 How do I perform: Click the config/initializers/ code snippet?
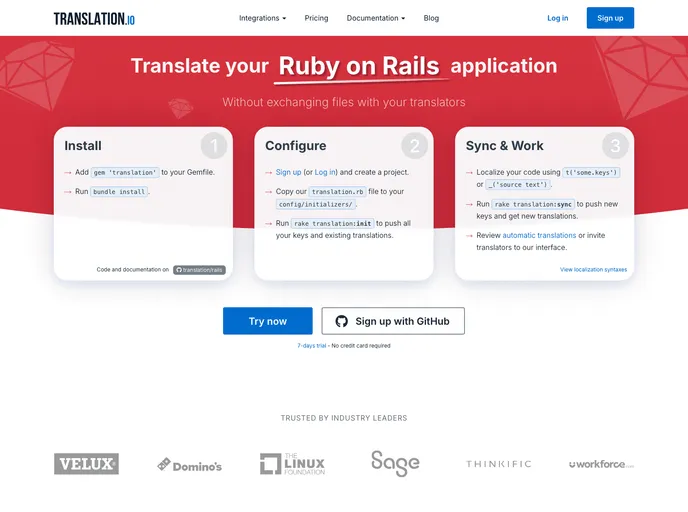315,204
